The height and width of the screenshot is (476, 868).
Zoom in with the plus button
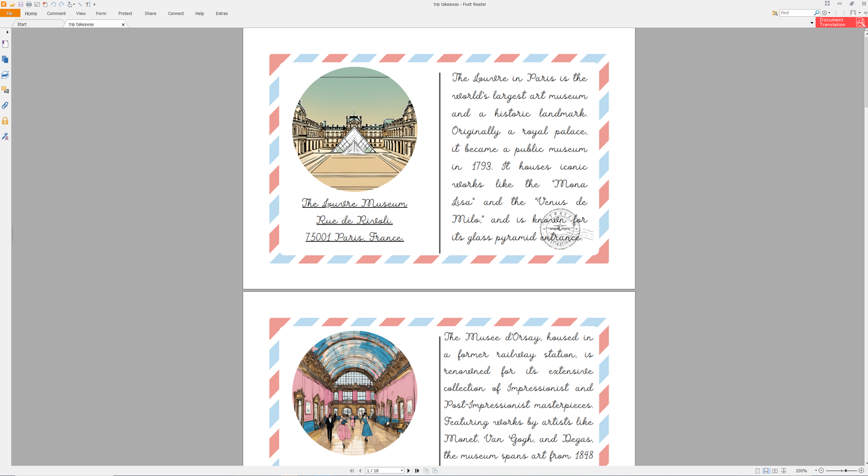click(861, 471)
